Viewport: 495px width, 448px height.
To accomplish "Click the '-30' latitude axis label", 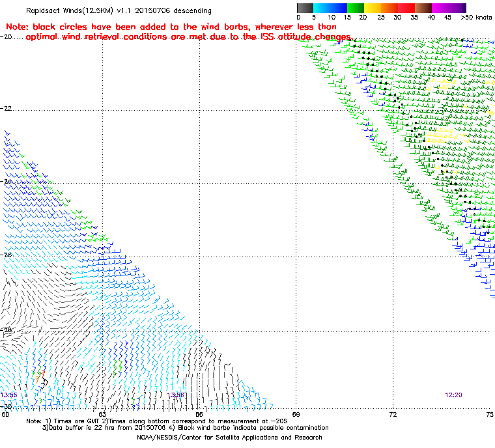I will click(6, 406).
